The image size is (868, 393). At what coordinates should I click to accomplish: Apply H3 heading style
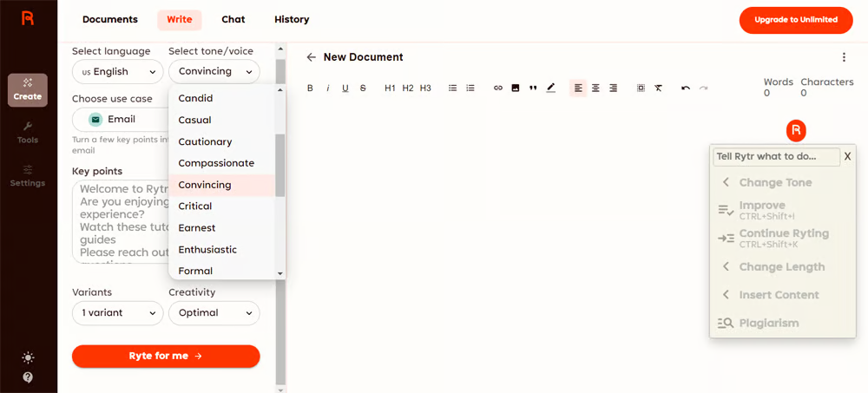click(x=425, y=88)
